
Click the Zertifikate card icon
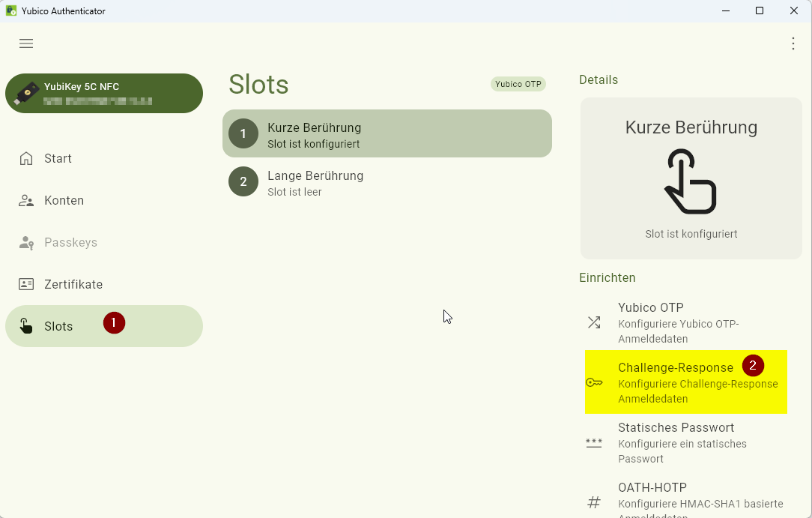pos(26,284)
